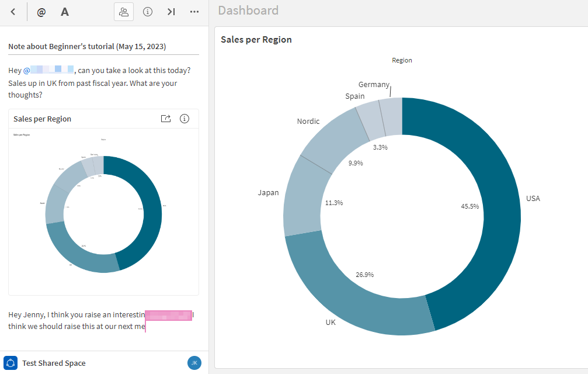
Task: Click the Nordic label on the chart
Action: click(308, 121)
